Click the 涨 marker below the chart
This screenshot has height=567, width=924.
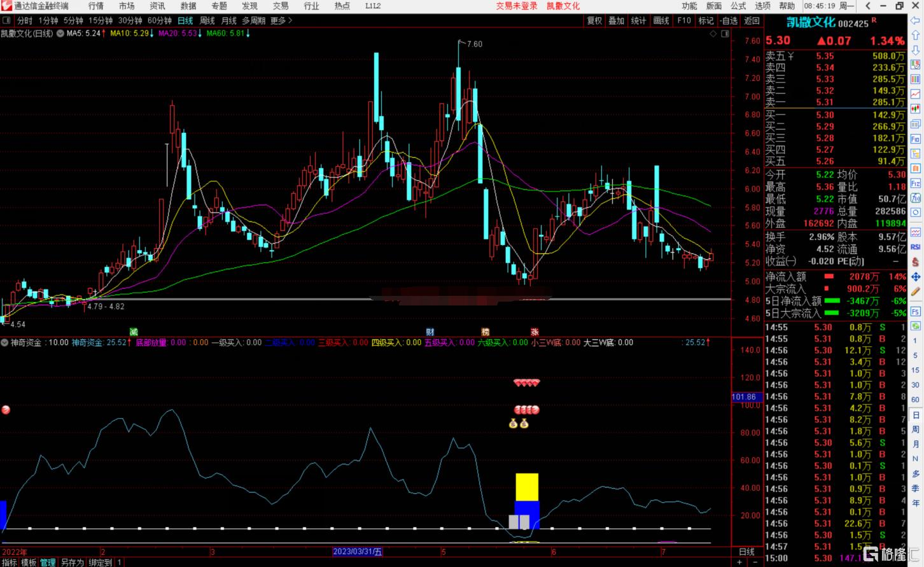535,332
